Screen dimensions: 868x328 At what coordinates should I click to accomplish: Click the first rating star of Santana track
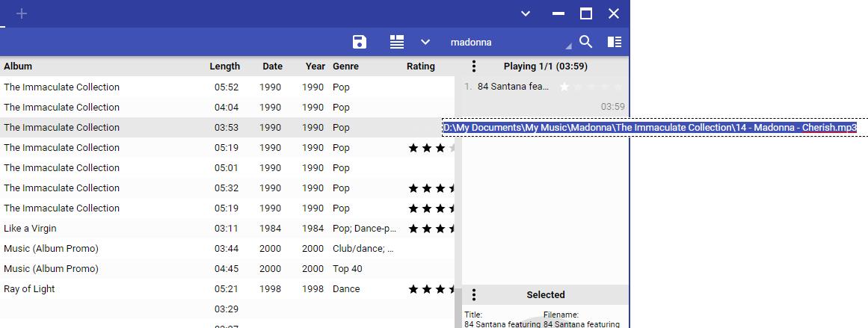click(x=564, y=87)
